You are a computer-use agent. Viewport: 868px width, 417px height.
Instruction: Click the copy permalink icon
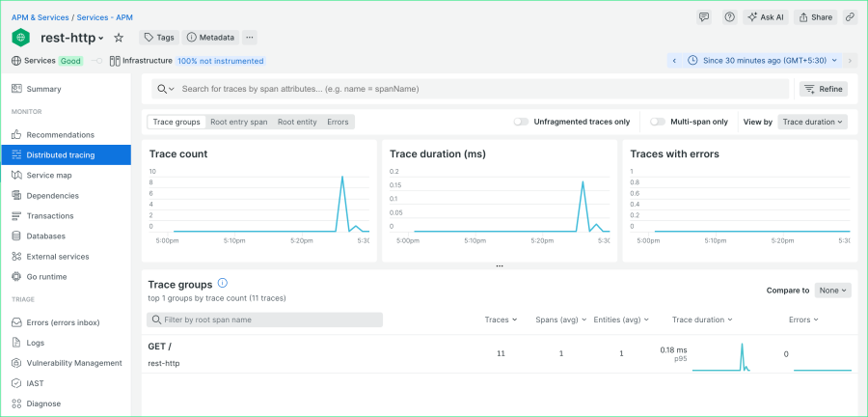pyautogui.click(x=850, y=17)
